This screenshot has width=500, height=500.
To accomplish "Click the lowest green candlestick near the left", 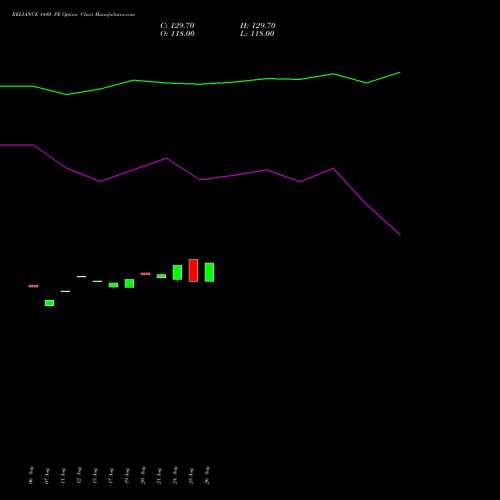I will (x=49, y=303).
